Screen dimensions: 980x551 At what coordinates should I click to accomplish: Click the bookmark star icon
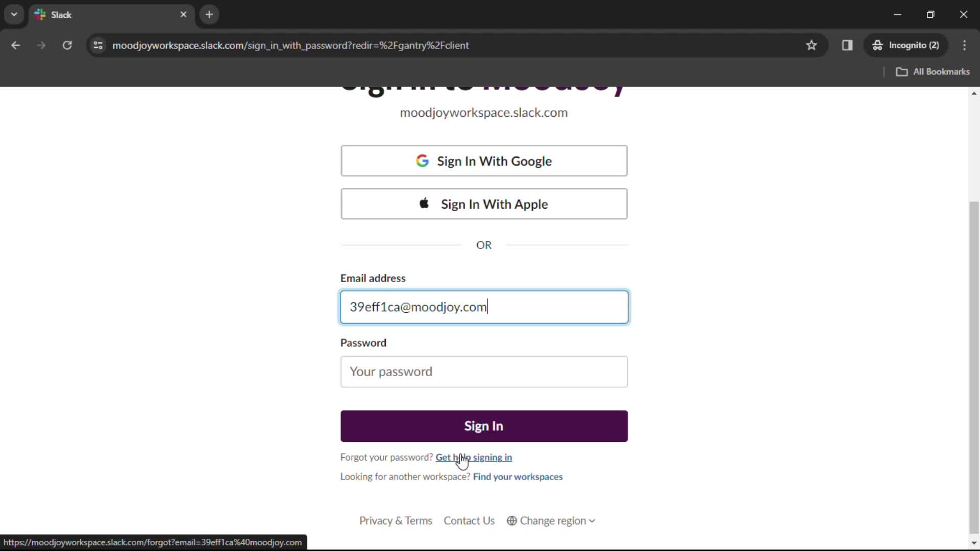[814, 45]
